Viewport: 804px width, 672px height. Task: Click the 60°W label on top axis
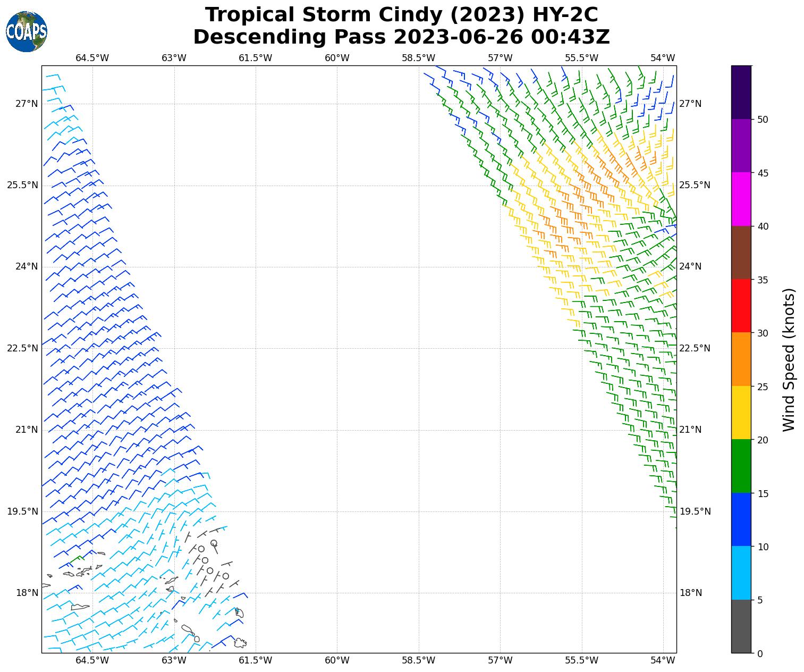(x=337, y=58)
